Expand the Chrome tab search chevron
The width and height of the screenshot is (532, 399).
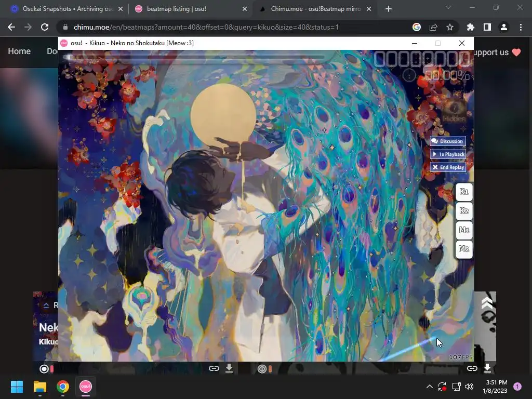pyautogui.click(x=448, y=7)
